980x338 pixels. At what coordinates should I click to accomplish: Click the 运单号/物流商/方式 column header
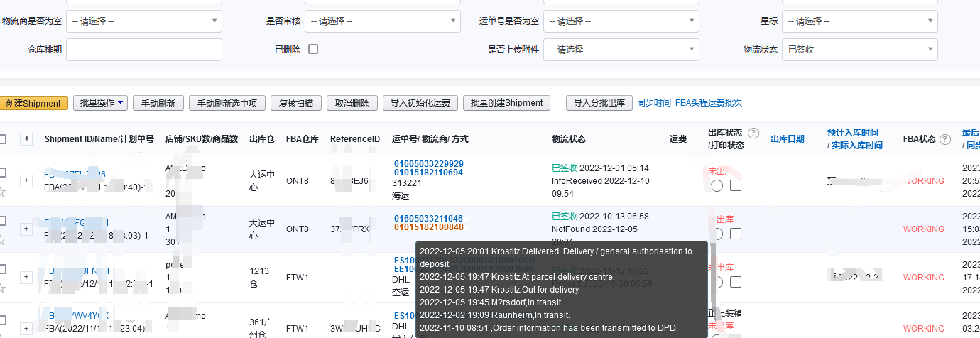point(430,139)
